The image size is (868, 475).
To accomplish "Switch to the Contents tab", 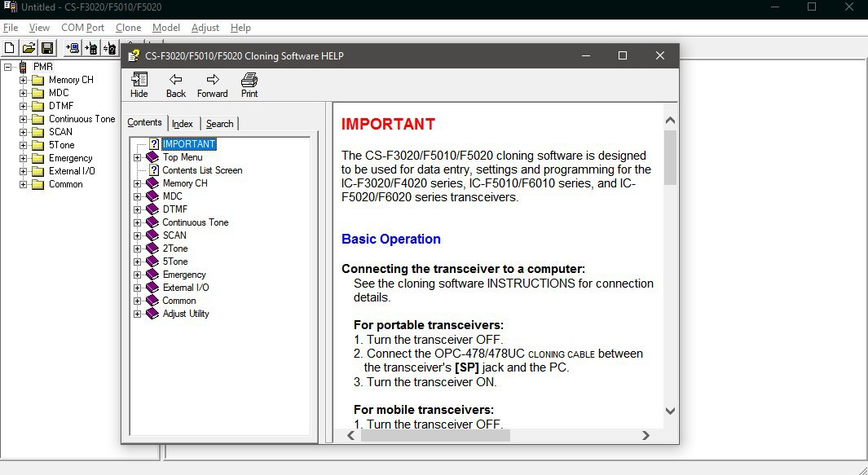I will [144, 122].
